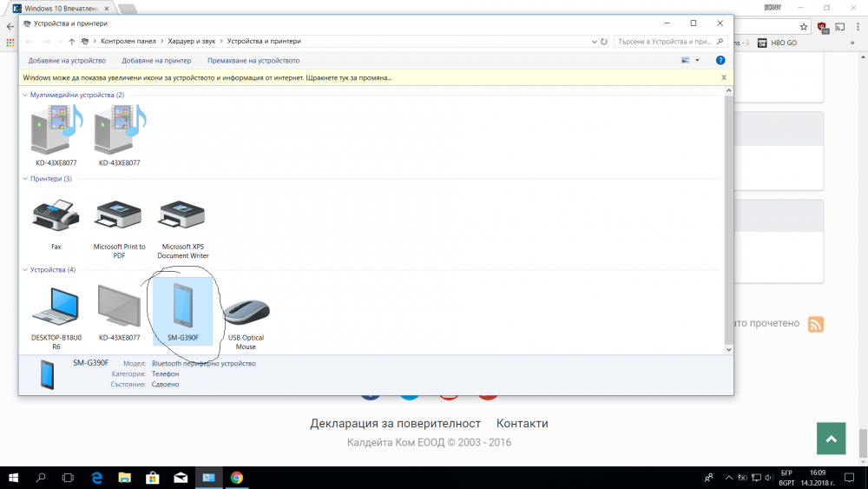Viewport: 868px width, 489px height.
Task: Click the Back navigation arrow
Action: (30, 42)
